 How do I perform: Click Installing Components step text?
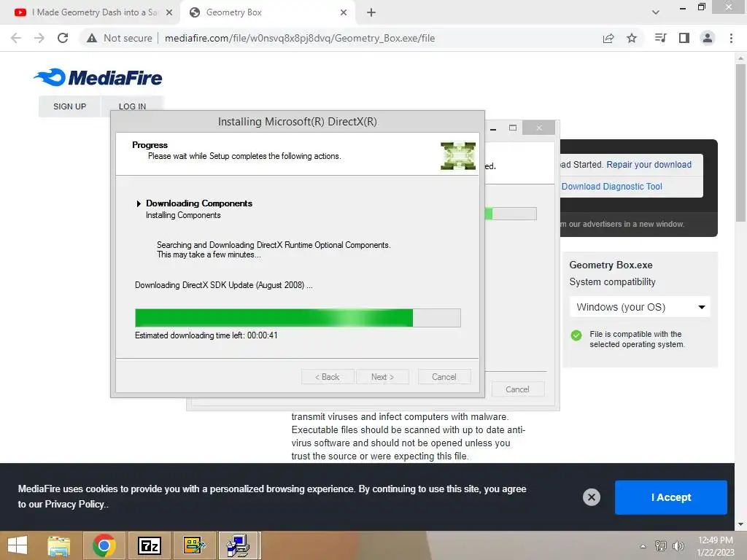(x=183, y=215)
